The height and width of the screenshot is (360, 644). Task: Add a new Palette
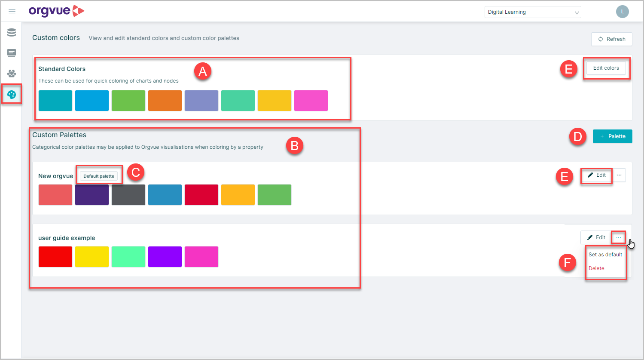pyautogui.click(x=613, y=136)
